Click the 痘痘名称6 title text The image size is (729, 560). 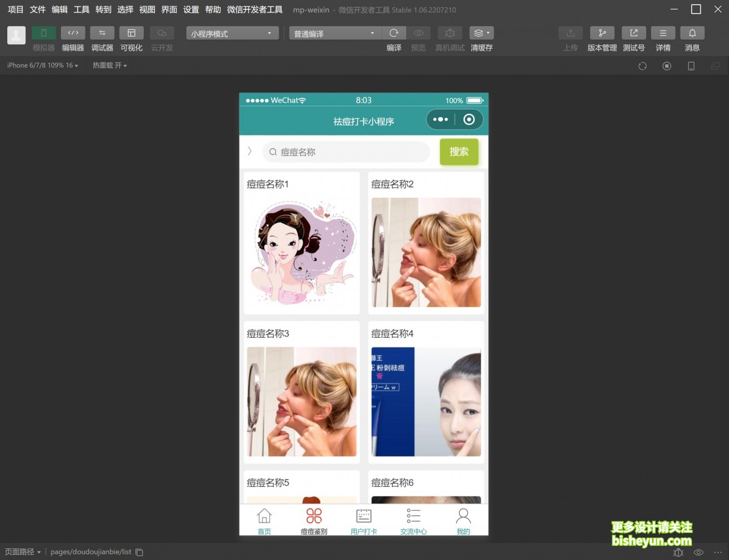392,483
